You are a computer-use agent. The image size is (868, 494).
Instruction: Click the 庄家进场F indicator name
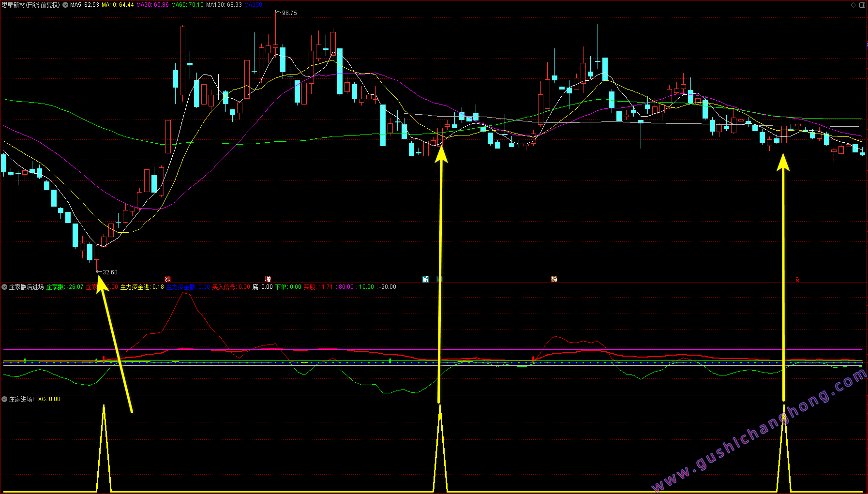(22, 399)
